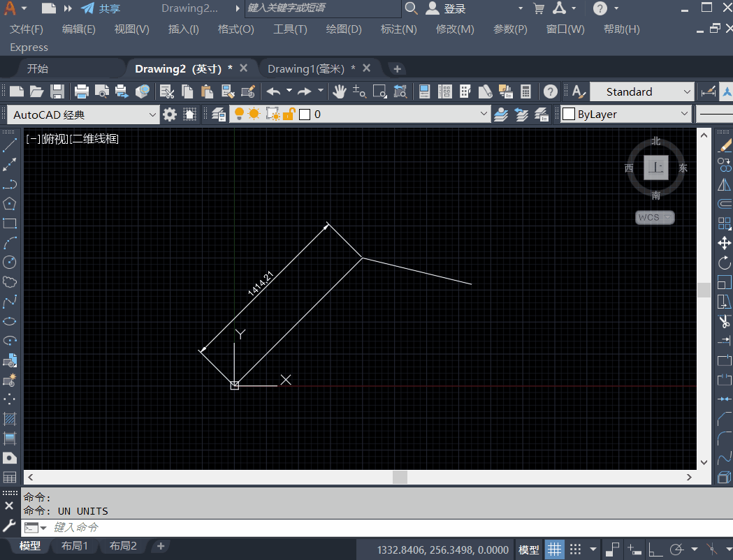Viewport: 733px width, 560px height.
Task: Open the 文件(F) menu
Action: [x=26, y=29]
